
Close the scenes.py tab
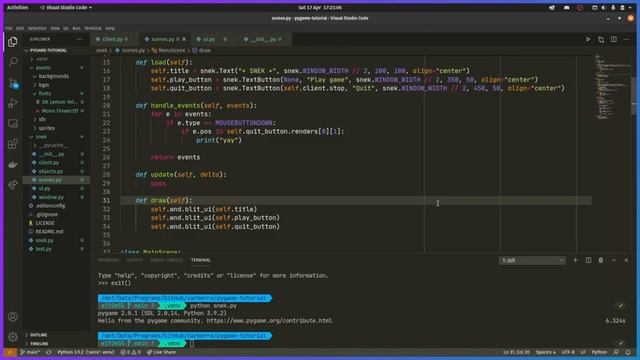(x=184, y=39)
